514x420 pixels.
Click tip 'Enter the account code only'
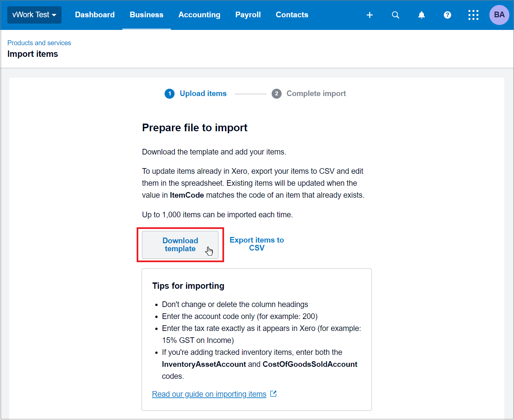tap(240, 316)
